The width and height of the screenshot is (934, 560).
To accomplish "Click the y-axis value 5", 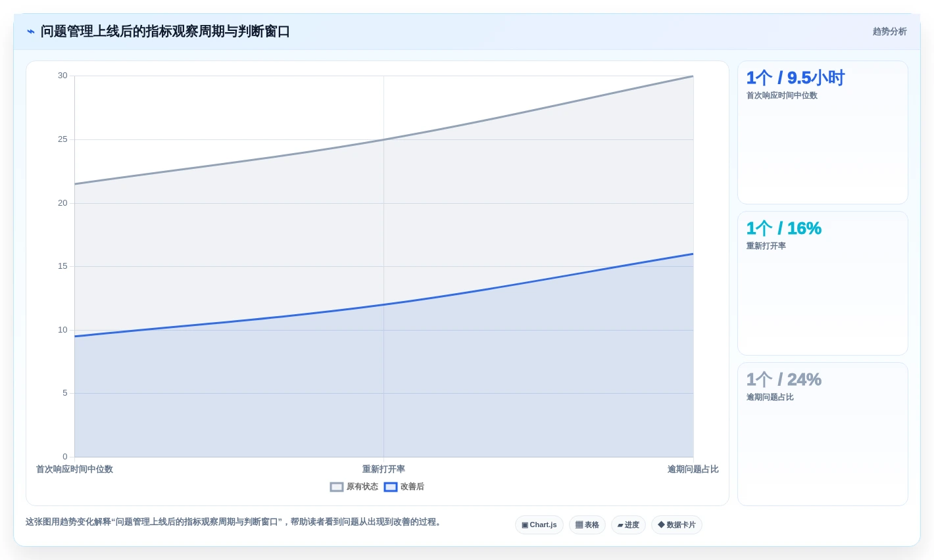I will [65, 393].
